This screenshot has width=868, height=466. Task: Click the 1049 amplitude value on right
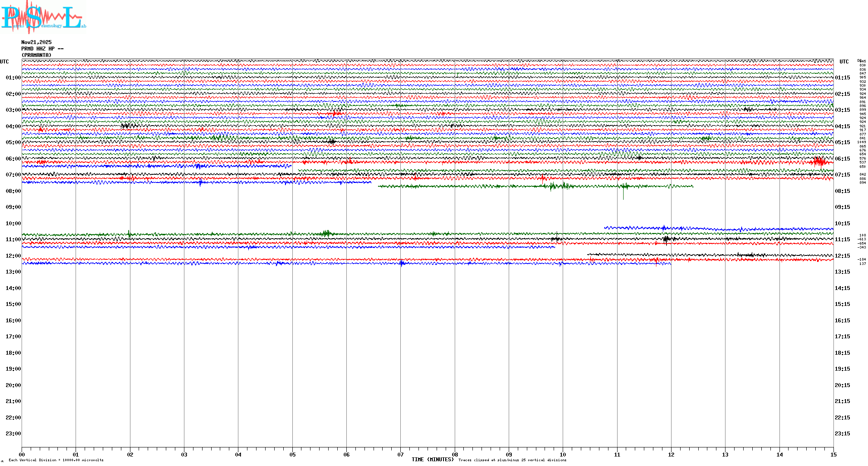862,142
